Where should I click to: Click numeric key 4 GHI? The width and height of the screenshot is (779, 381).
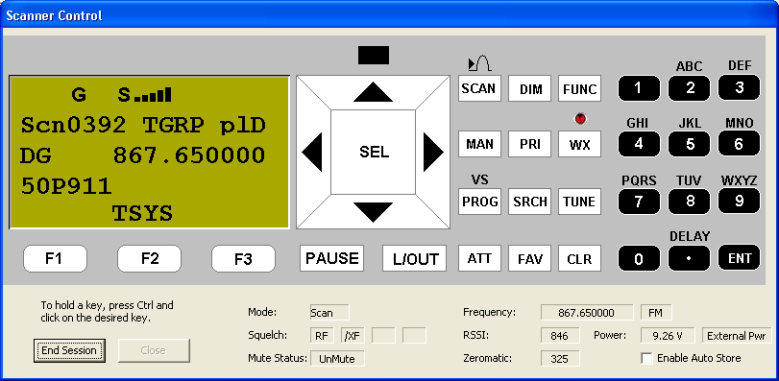pos(639,144)
